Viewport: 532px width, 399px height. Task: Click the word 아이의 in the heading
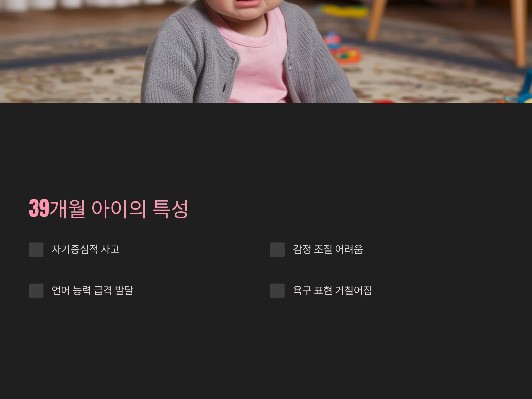pyautogui.click(x=119, y=209)
